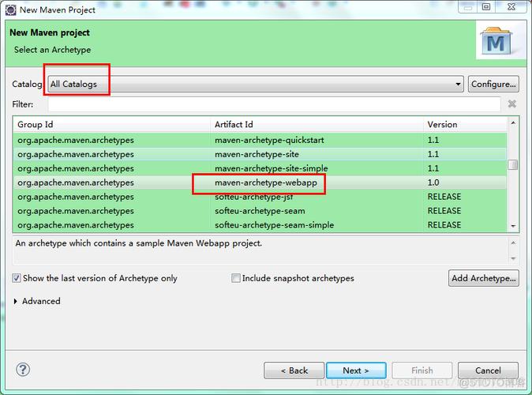Click version 1.0 cell of webapp archetype

tap(433, 182)
